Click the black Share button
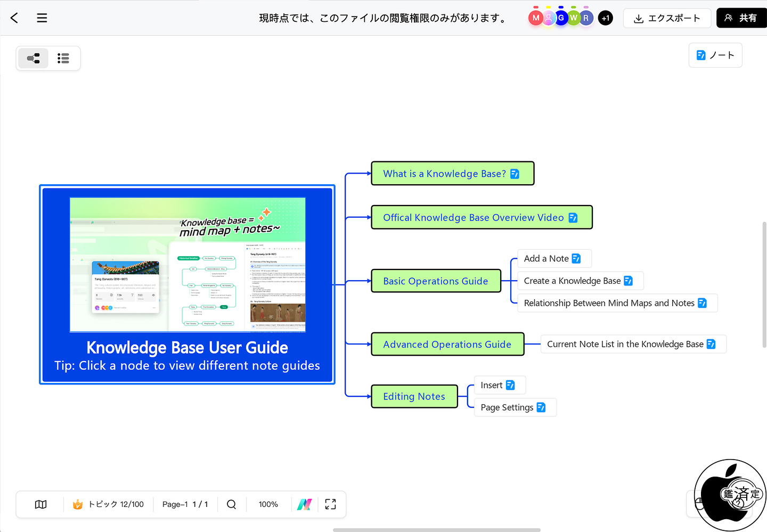767x532 pixels. 741,18
